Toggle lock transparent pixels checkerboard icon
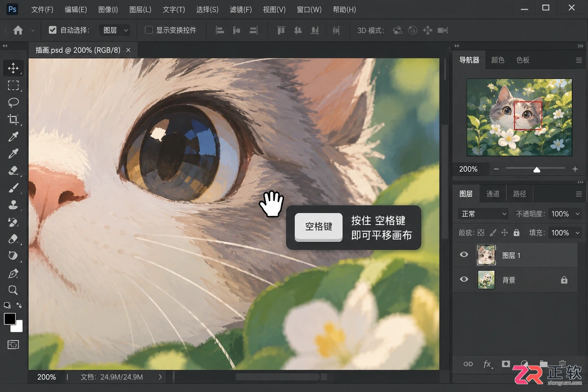The height and width of the screenshot is (392, 588). (481, 233)
